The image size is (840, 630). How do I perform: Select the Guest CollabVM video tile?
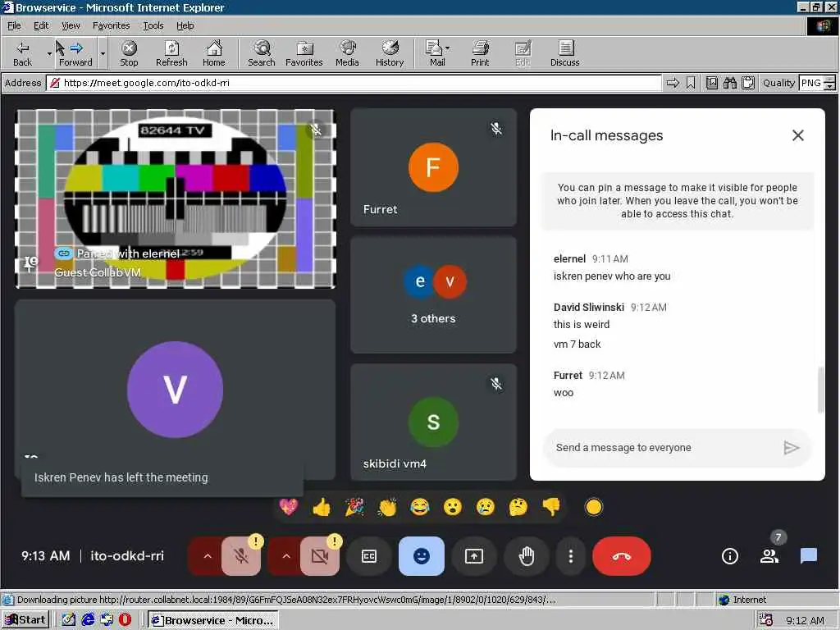pos(176,199)
